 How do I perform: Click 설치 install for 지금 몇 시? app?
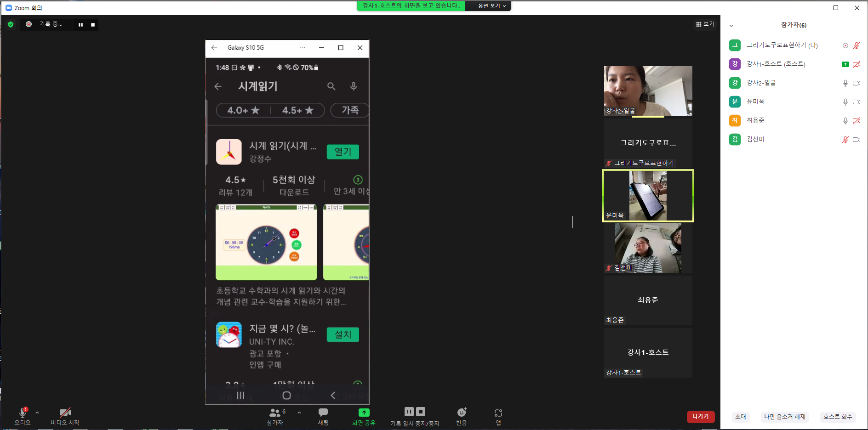343,334
